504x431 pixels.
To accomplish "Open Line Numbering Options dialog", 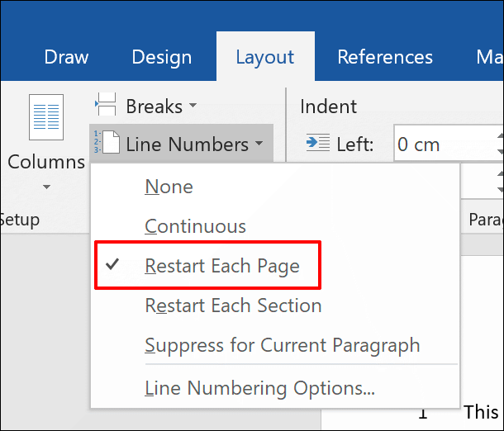I will pyautogui.click(x=259, y=388).
